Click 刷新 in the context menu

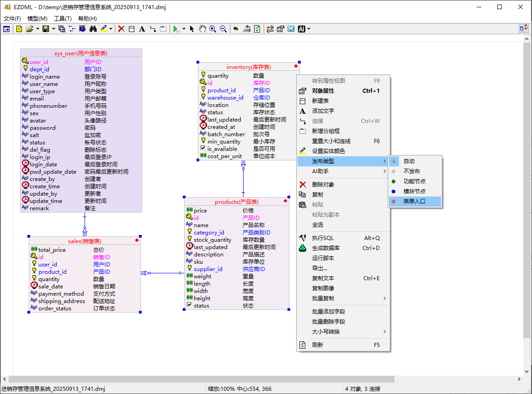point(317,345)
